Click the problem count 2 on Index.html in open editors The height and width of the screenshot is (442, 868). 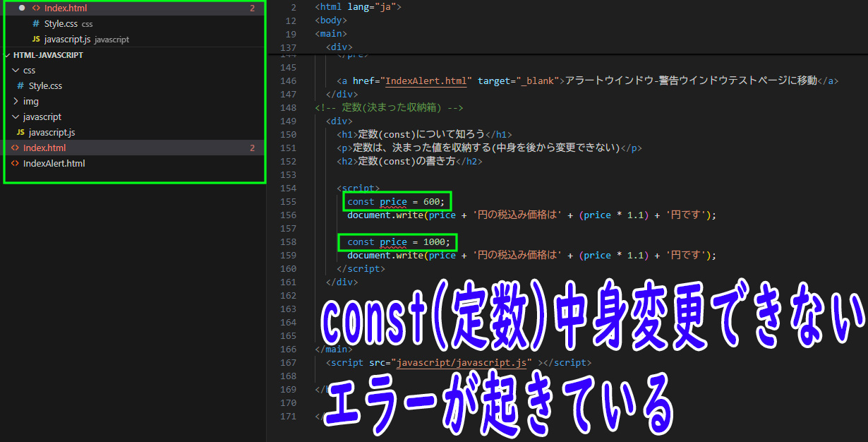coord(252,8)
